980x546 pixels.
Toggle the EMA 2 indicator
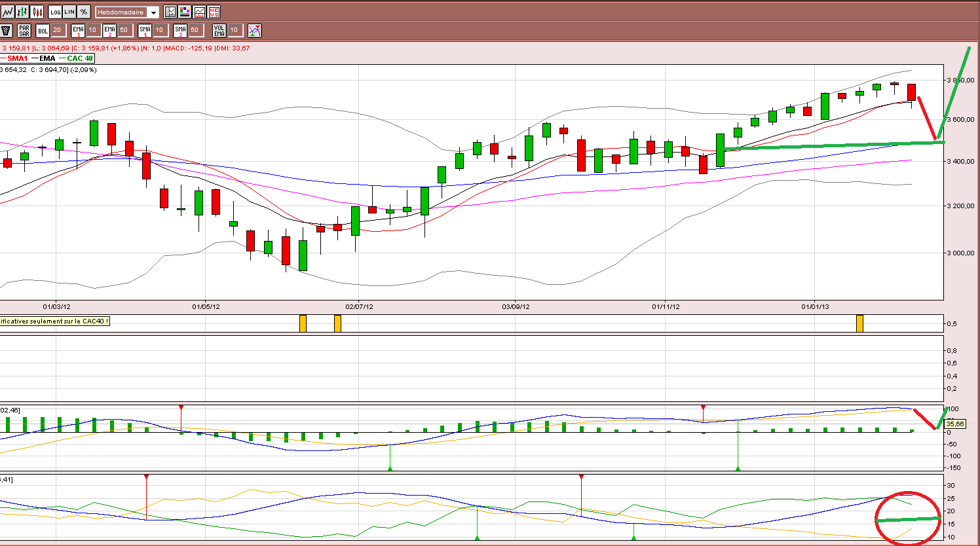click(x=109, y=30)
